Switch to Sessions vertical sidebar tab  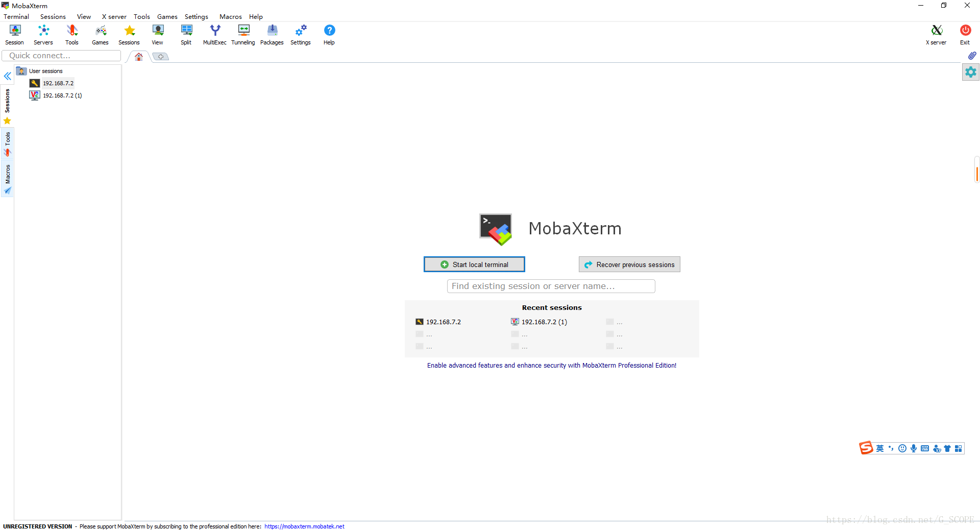pos(7,106)
